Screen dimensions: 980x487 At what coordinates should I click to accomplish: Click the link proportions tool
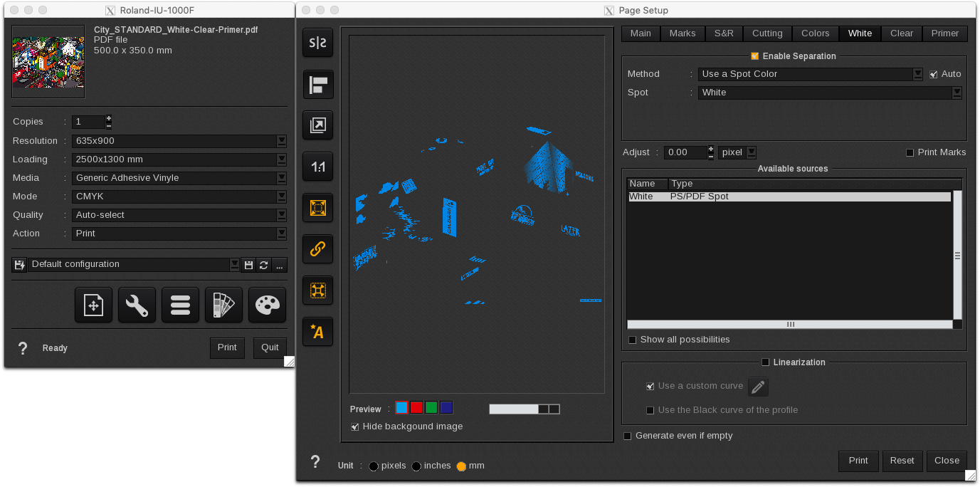pyautogui.click(x=317, y=249)
